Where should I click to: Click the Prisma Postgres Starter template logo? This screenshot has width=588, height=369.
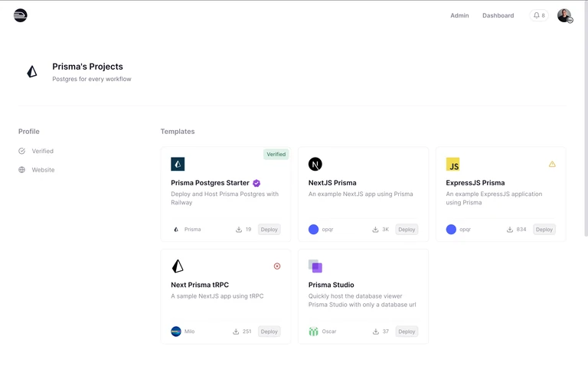(x=178, y=164)
